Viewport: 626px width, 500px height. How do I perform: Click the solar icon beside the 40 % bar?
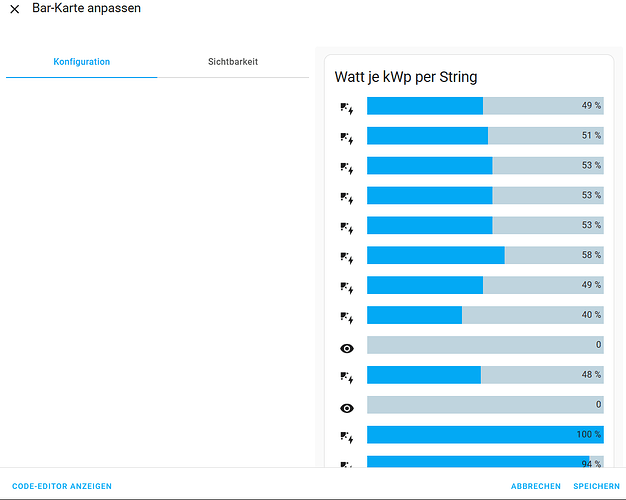[x=347, y=317]
